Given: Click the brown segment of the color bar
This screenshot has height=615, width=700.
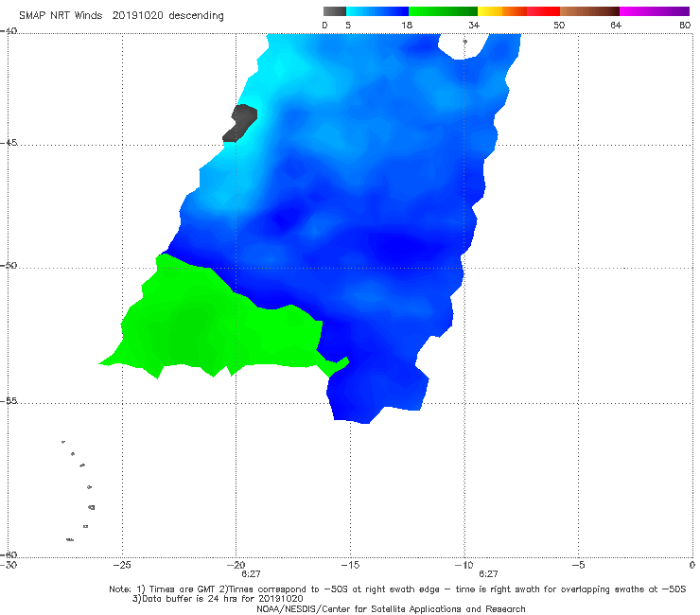Looking at the screenshot, I should point(589,11).
